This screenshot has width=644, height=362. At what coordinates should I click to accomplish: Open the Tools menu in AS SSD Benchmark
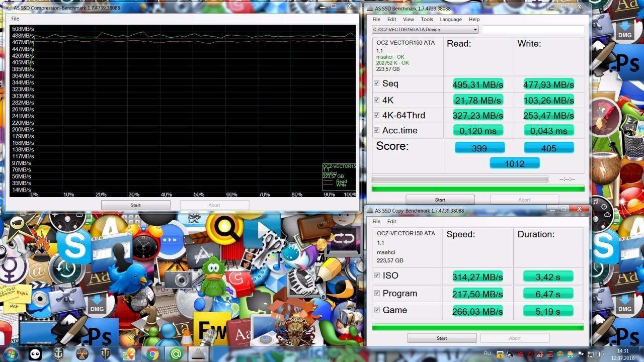(427, 20)
